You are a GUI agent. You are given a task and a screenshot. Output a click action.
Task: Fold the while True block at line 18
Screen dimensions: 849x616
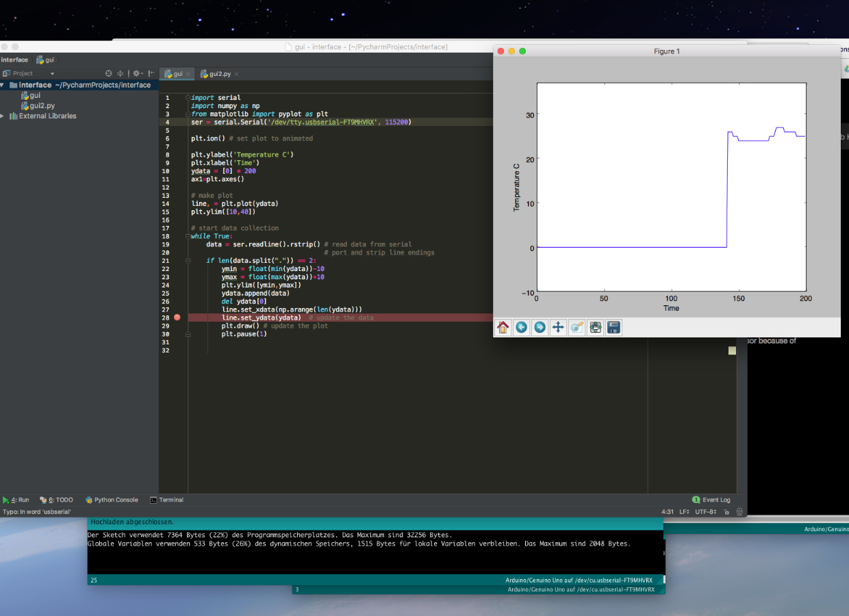pyautogui.click(x=188, y=236)
